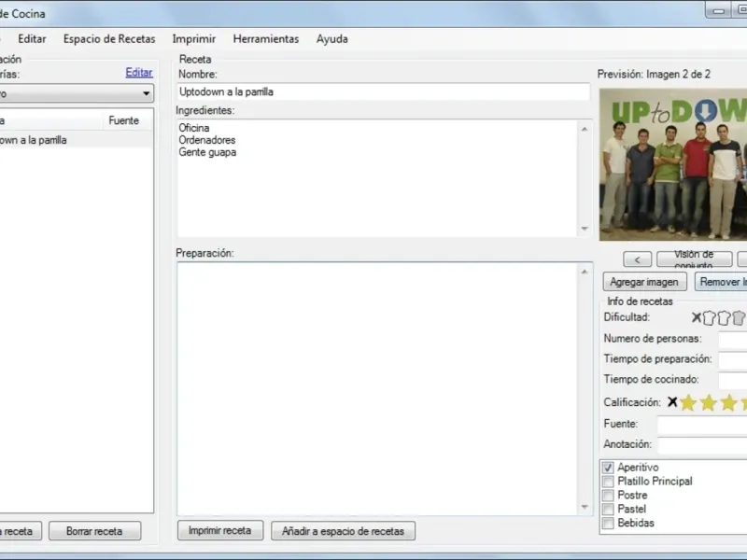Click the Editar categories link

139,73
